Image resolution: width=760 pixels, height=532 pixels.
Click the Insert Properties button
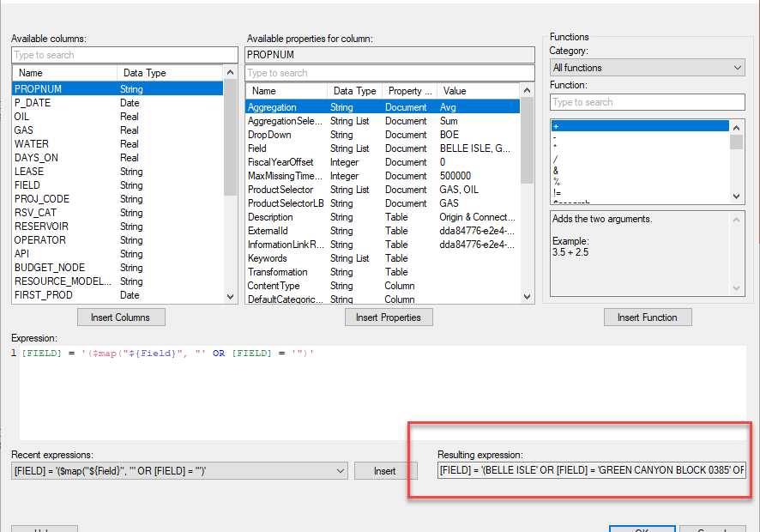(x=389, y=317)
